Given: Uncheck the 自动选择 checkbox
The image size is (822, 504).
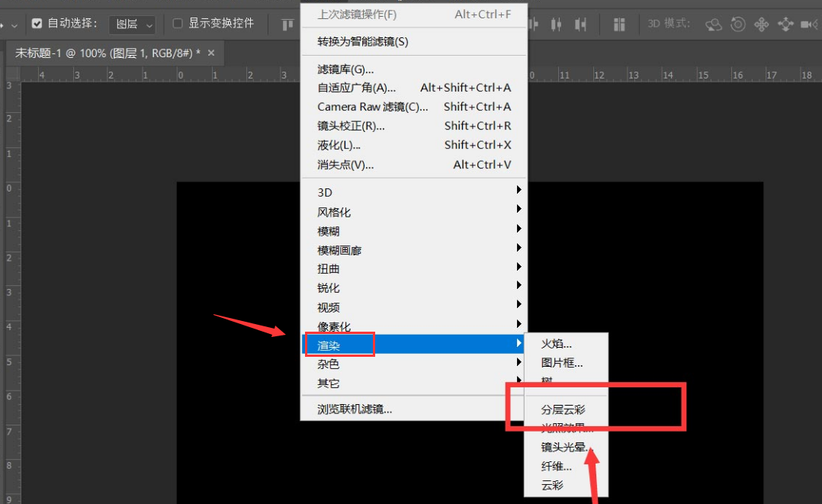Looking at the screenshot, I should (37, 24).
